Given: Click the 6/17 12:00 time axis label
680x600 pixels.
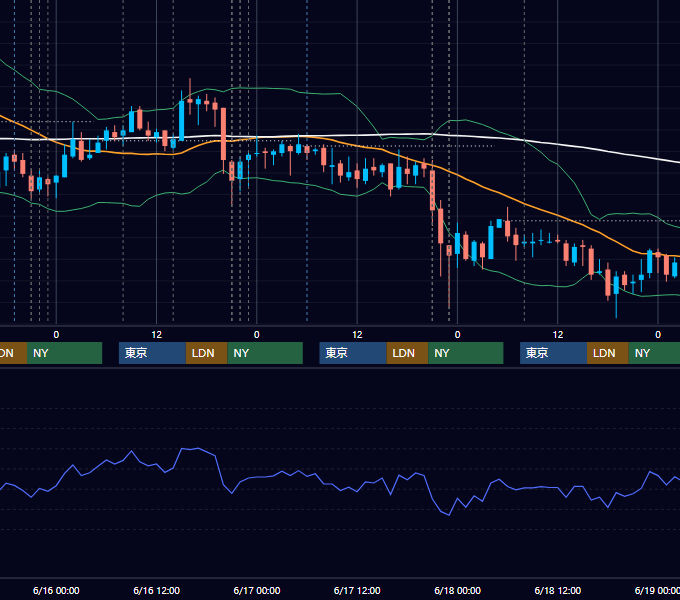Looking at the screenshot, I should point(357,590).
